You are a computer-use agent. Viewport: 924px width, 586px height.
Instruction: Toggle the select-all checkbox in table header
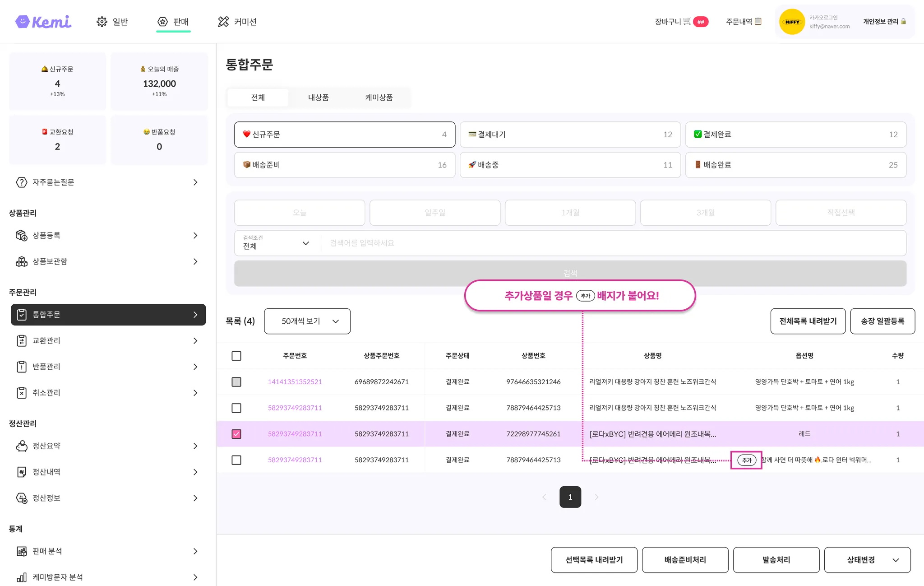(236, 356)
